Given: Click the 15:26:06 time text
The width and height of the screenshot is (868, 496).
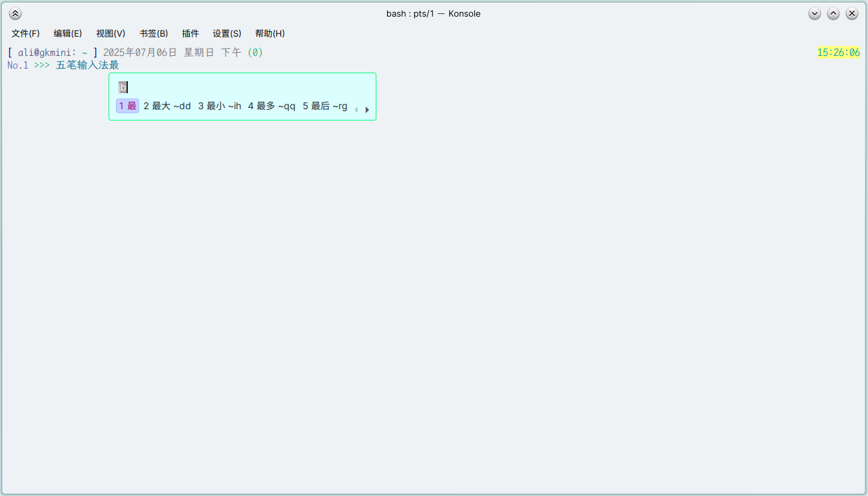Looking at the screenshot, I should [839, 53].
